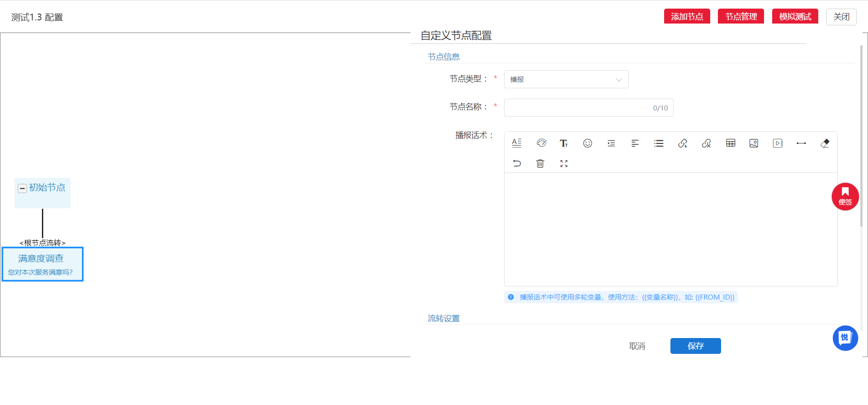
Task: Collapse the 初始节点 minus toggle
Action: (x=22, y=188)
